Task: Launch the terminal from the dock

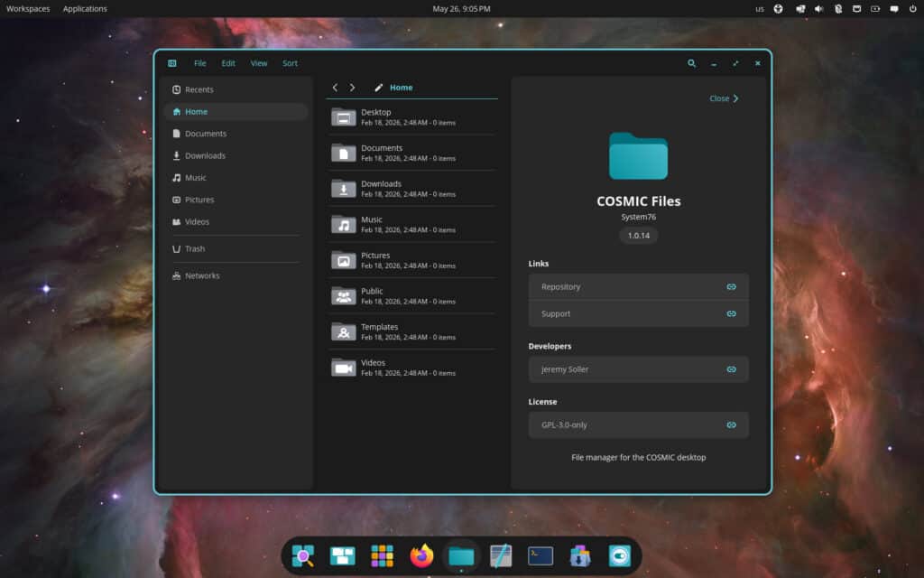Action: tap(541, 555)
